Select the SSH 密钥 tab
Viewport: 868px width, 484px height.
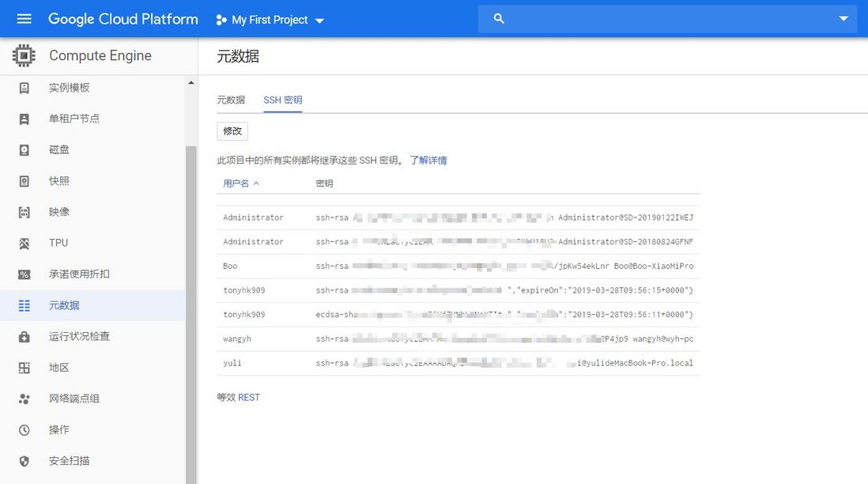(x=283, y=100)
